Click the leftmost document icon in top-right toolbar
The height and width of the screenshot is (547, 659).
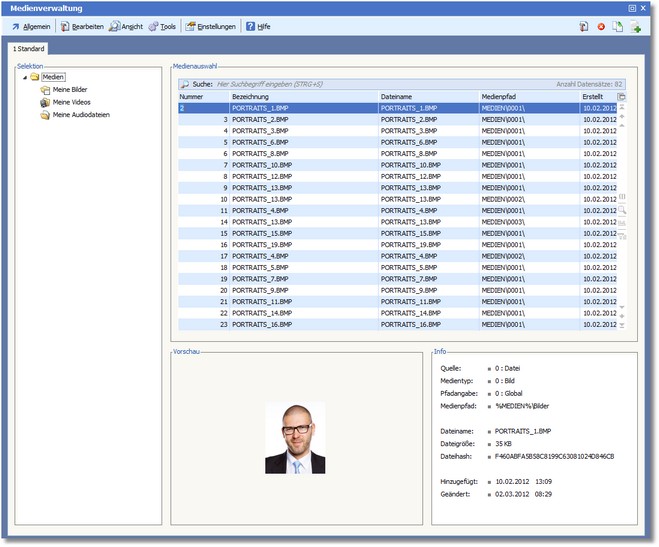[x=583, y=27]
